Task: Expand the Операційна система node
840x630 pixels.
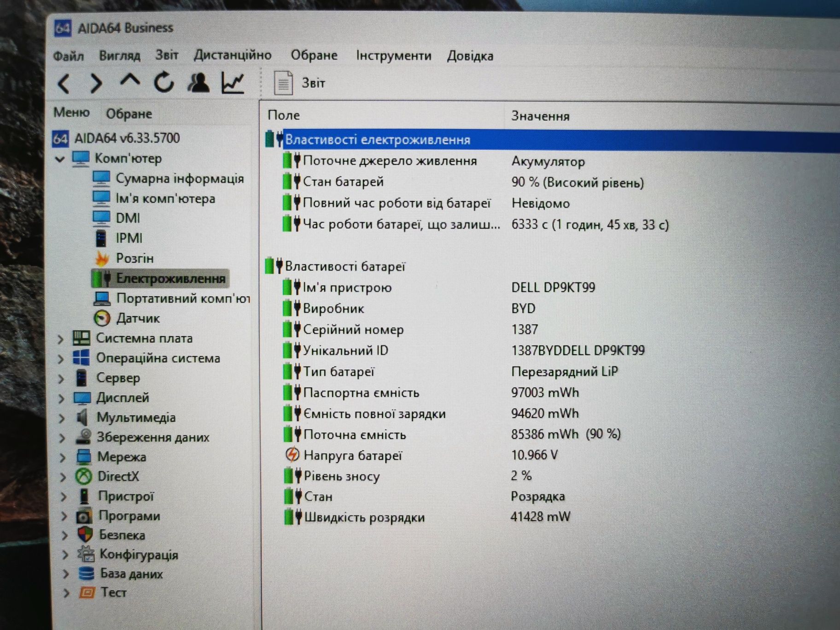Action: 61,359
